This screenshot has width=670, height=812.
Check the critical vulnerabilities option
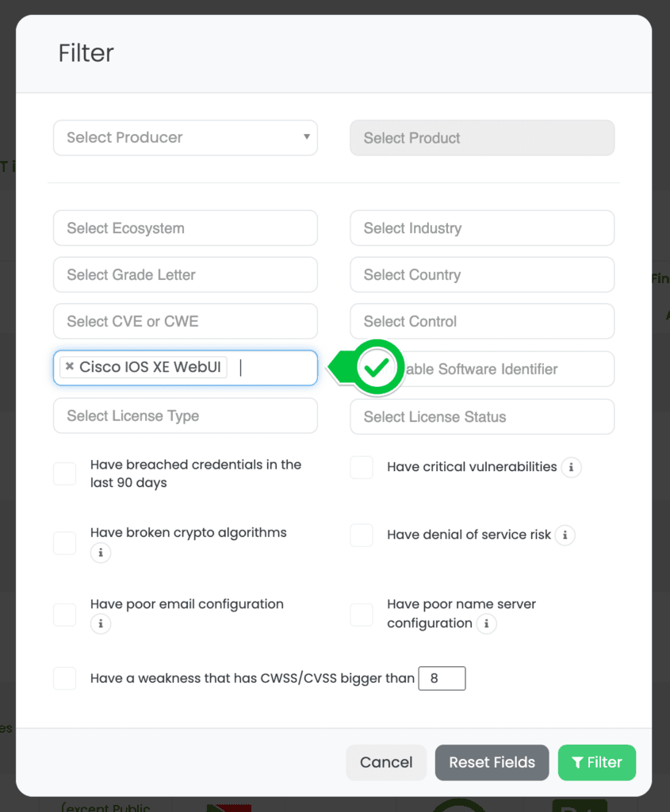(362, 467)
